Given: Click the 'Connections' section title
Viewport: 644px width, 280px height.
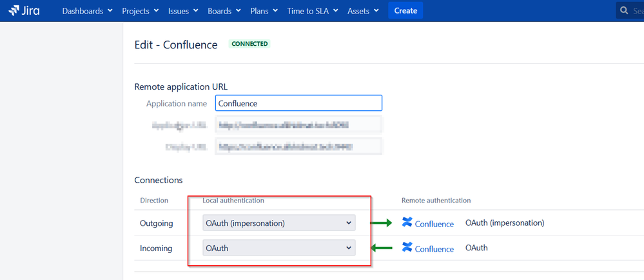Looking at the screenshot, I should point(159,180).
